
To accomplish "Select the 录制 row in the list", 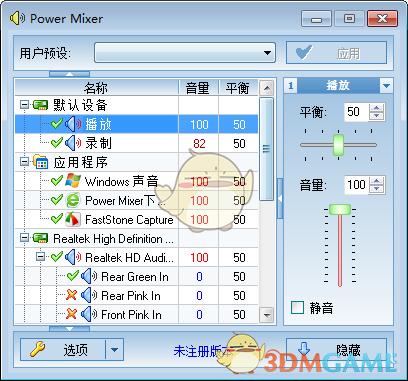I will tap(137, 143).
